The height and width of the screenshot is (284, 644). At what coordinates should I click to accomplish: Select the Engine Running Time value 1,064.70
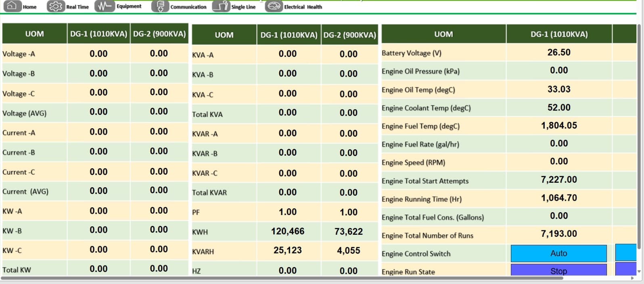point(558,198)
